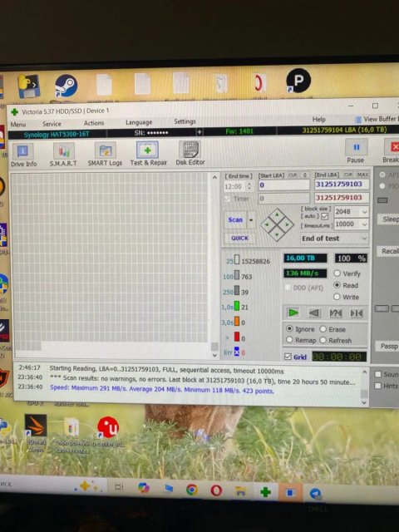Screen dimensions: 399x532
Task: Toggle the block size auto checkbox
Action: [x=325, y=216]
